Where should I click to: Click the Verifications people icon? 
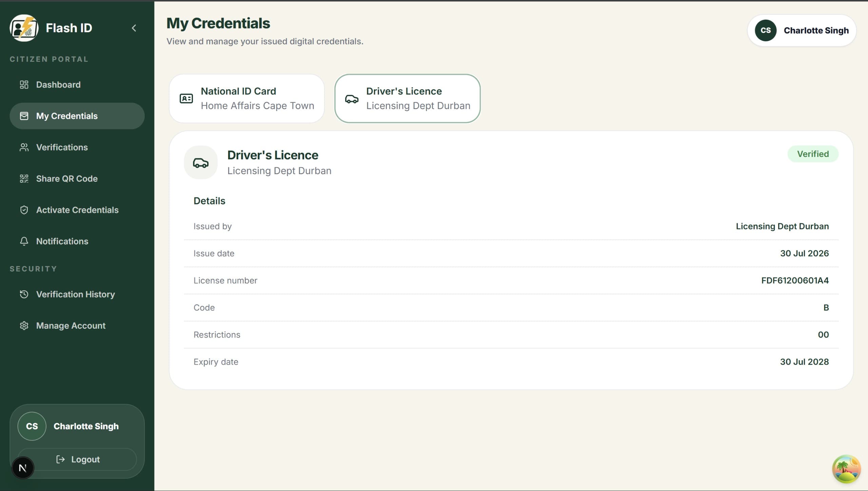(24, 147)
